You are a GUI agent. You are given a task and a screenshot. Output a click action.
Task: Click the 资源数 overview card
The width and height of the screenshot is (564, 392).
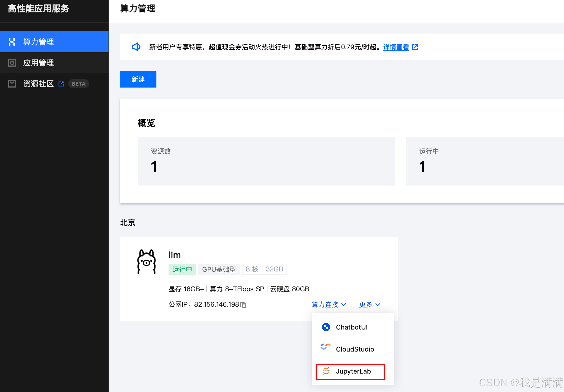pyautogui.click(x=266, y=161)
